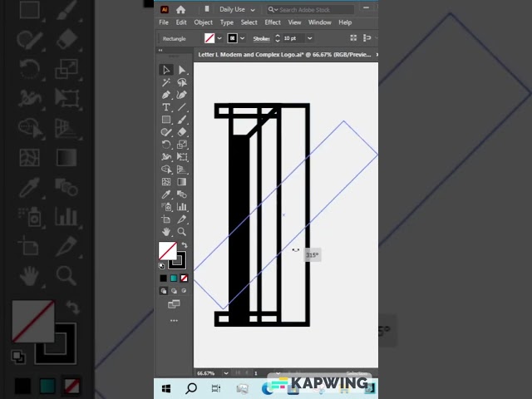The height and width of the screenshot is (399, 532).
Task: Select the Column Graph tool
Action: 182,207
